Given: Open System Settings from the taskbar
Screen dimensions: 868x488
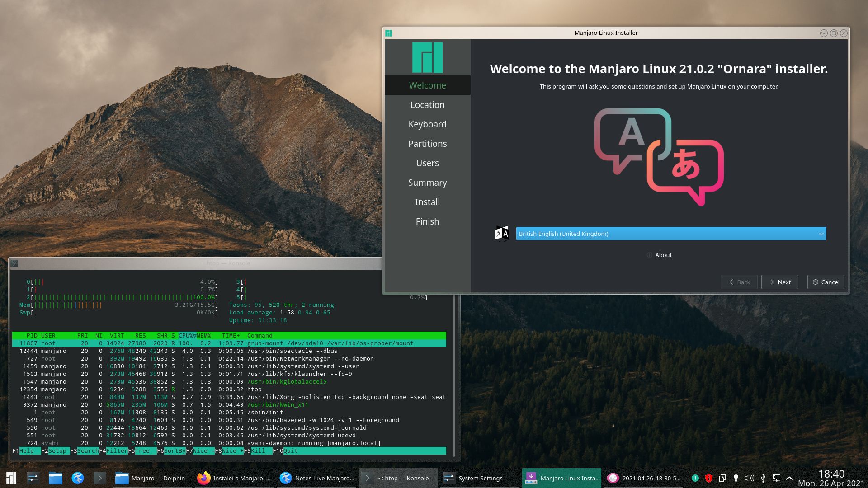Looking at the screenshot, I should 481,478.
